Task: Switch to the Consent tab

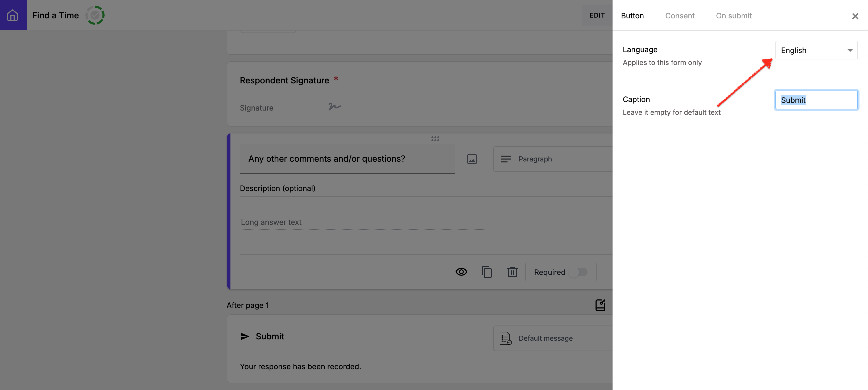Action: 680,16
